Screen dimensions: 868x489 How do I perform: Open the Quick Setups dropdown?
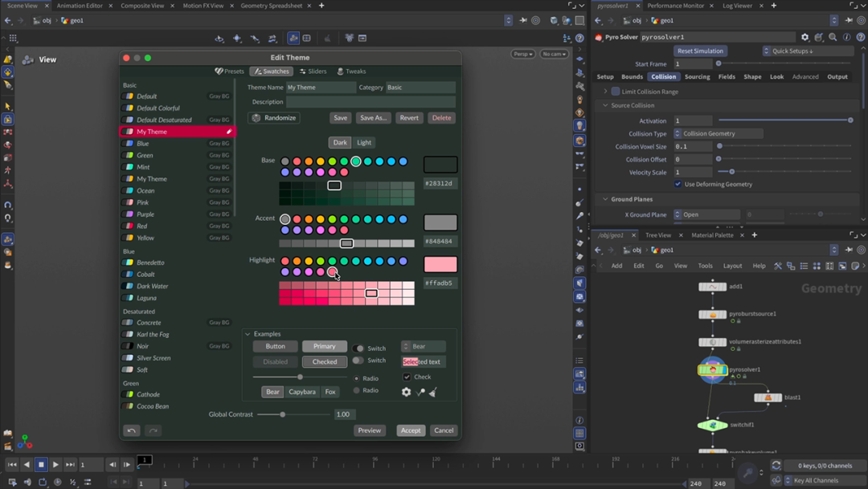pos(809,51)
